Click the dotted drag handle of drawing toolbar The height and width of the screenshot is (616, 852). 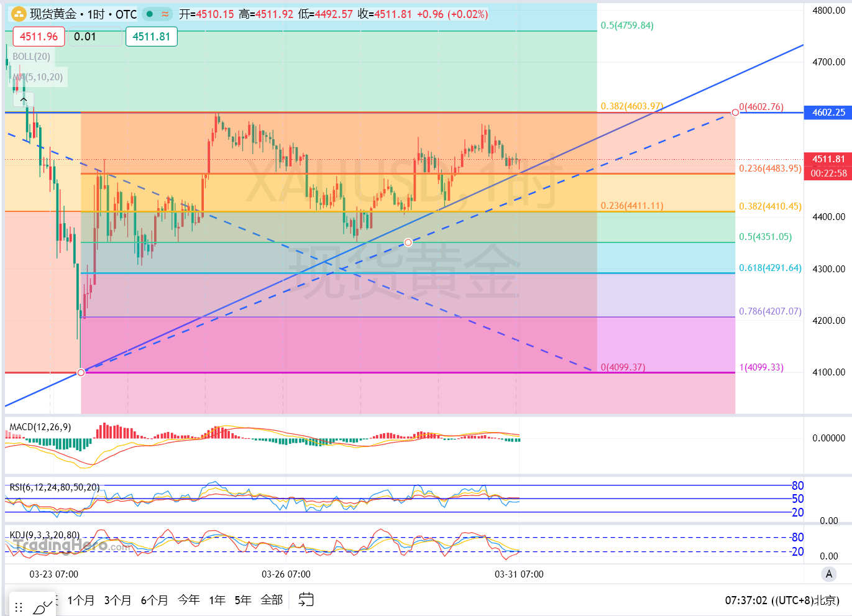pos(19,607)
